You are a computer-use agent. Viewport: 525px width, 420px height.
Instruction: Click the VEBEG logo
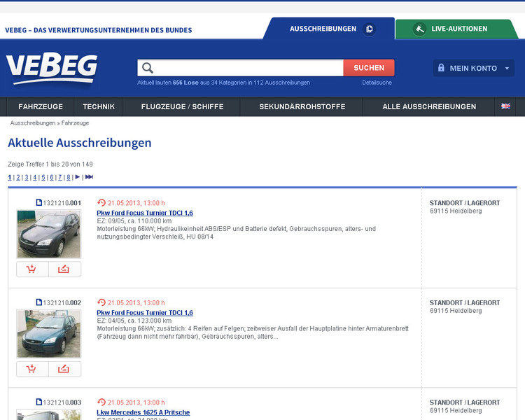(52, 69)
